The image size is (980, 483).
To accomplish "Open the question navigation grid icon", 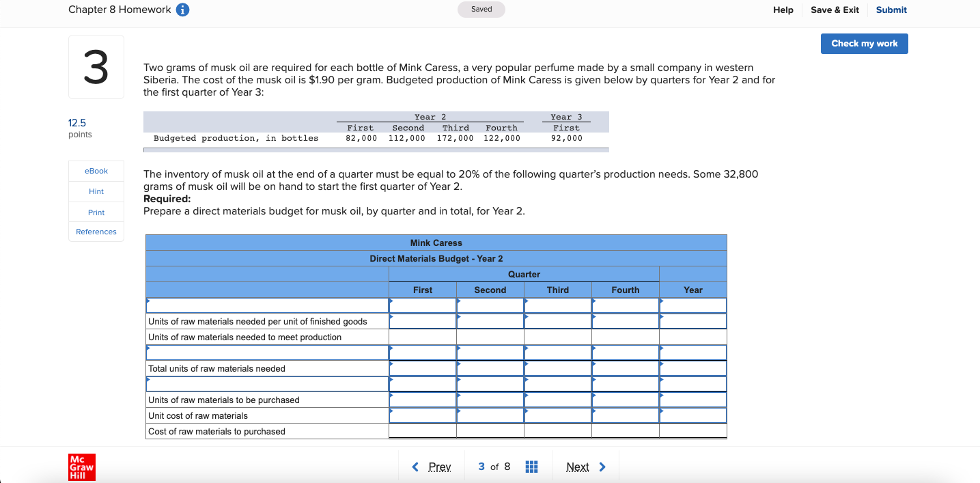I will pyautogui.click(x=531, y=467).
